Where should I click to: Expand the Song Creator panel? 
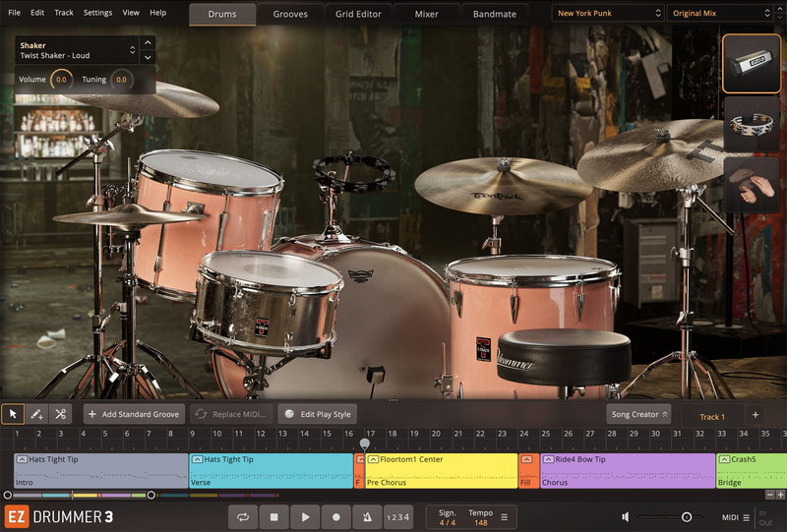pyautogui.click(x=638, y=414)
